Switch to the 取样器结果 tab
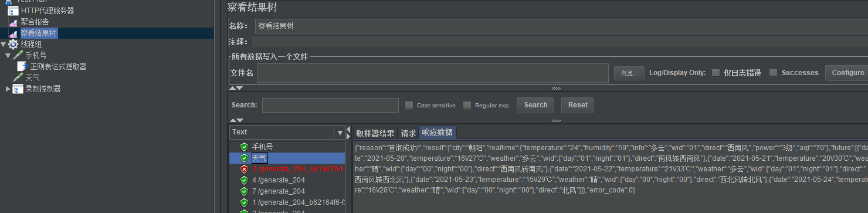The width and height of the screenshot is (868, 213). pos(375,133)
